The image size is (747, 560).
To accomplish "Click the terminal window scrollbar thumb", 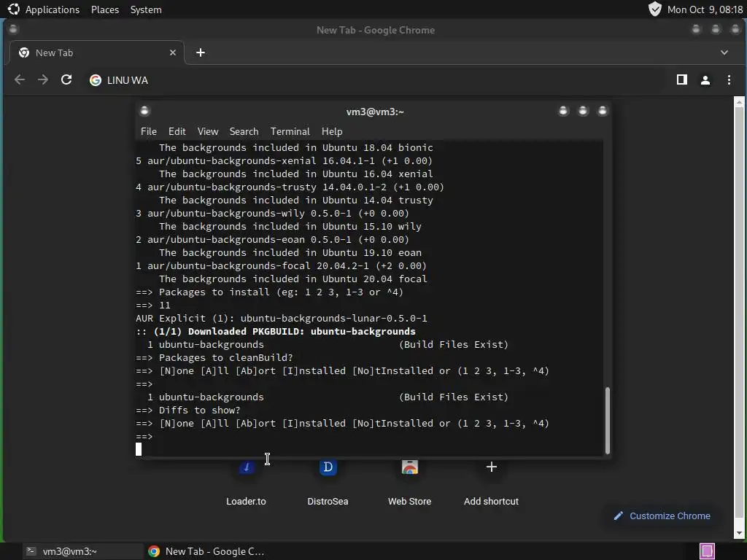I will click(x=608, y=421).
